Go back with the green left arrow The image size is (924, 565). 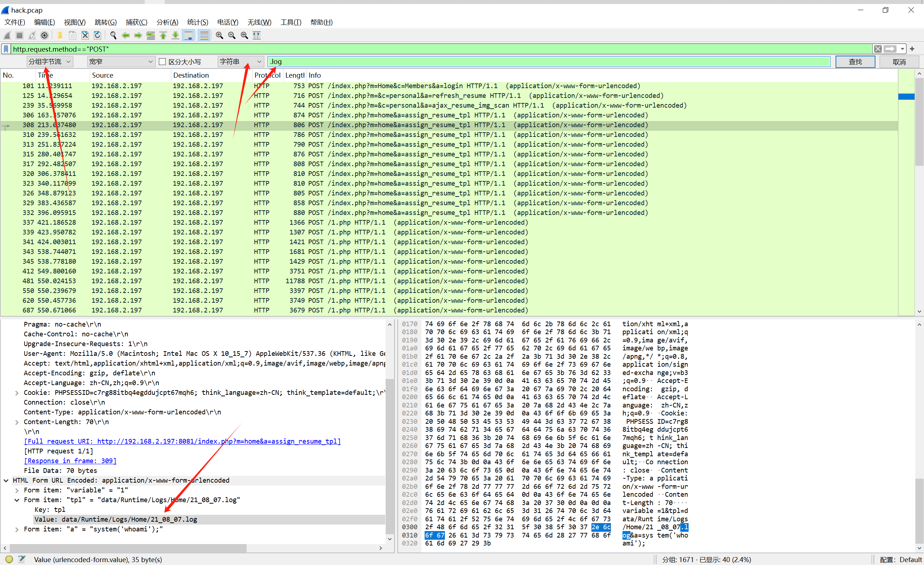(126, 36)
